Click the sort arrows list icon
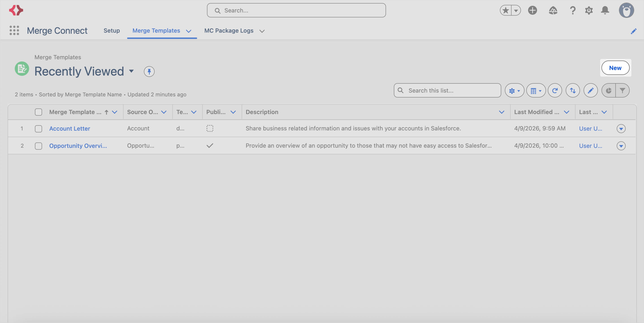This screenshot has width=644, height=323. tap(573, 91)
